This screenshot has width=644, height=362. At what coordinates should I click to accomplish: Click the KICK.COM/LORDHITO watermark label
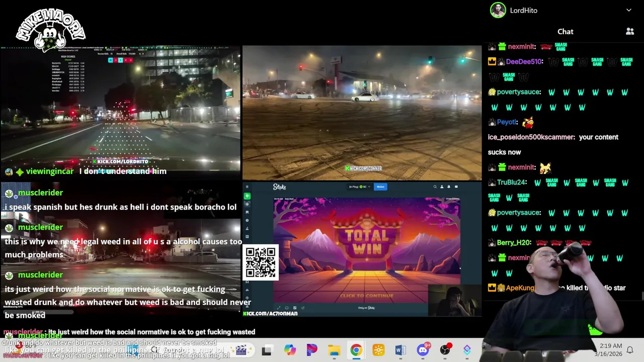tap(120, 161)
